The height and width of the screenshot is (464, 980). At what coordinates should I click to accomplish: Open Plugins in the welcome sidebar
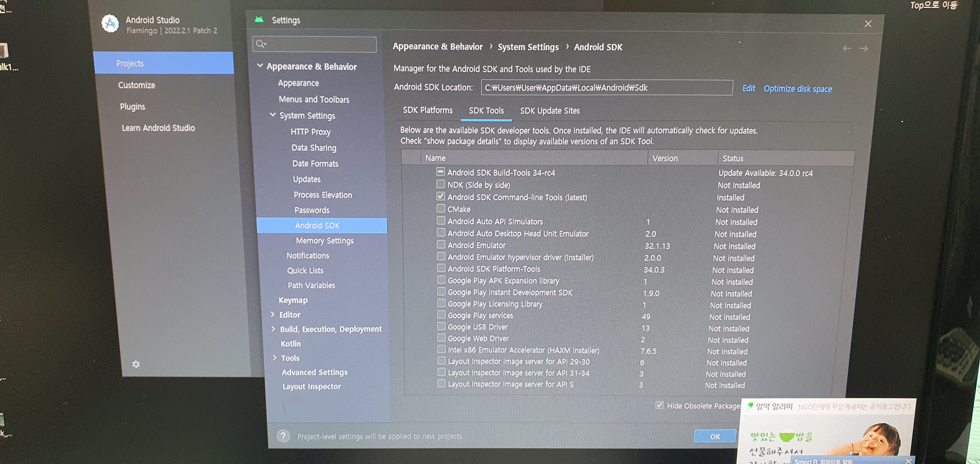pos(132,107)
